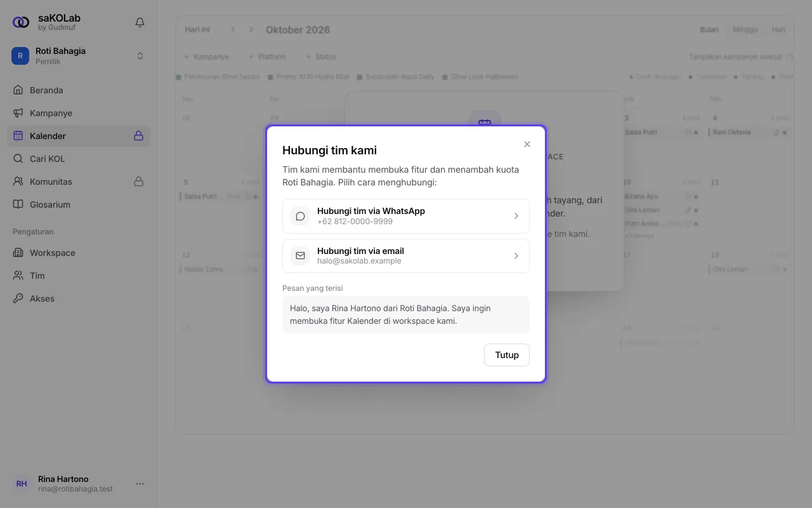The image size is (812, 508).
Task: Switch to the Bulan view
Action: click(709, 30)
